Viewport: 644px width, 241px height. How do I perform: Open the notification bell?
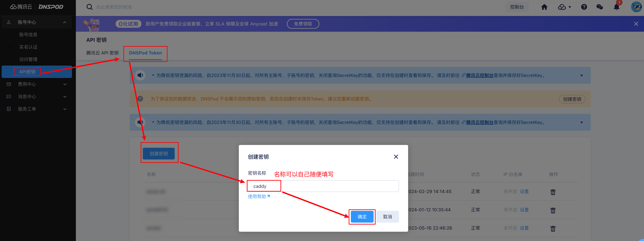pos(616,7)
